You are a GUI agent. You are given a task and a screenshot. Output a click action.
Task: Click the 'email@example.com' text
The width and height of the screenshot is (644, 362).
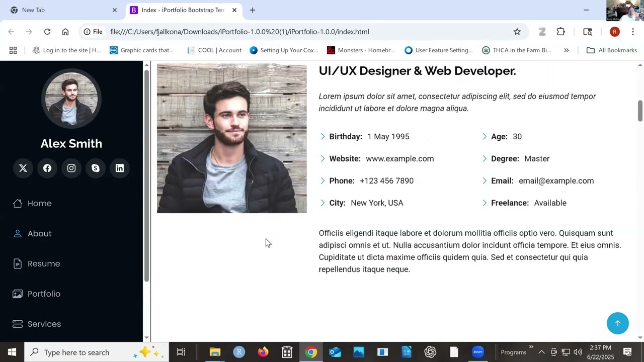[x=556, y=180]
